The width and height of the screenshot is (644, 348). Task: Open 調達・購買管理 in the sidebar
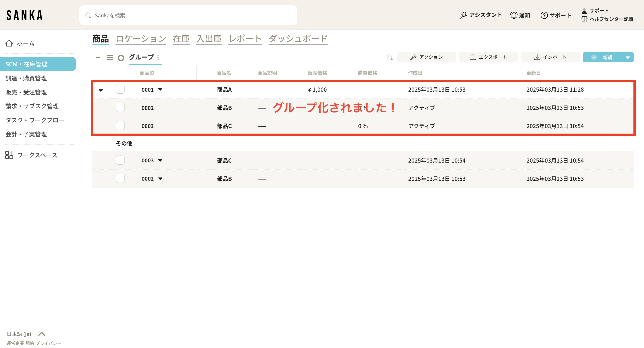[x=26, y=78]
